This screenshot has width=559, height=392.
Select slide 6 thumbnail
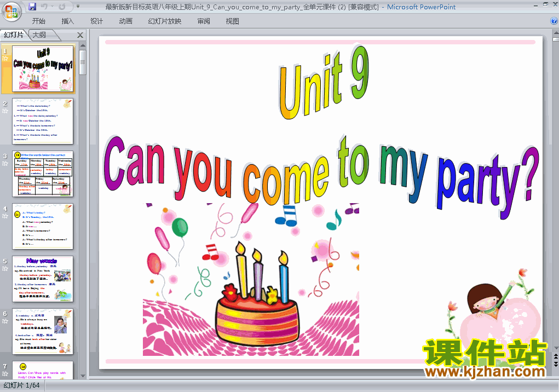coord(43,331)
